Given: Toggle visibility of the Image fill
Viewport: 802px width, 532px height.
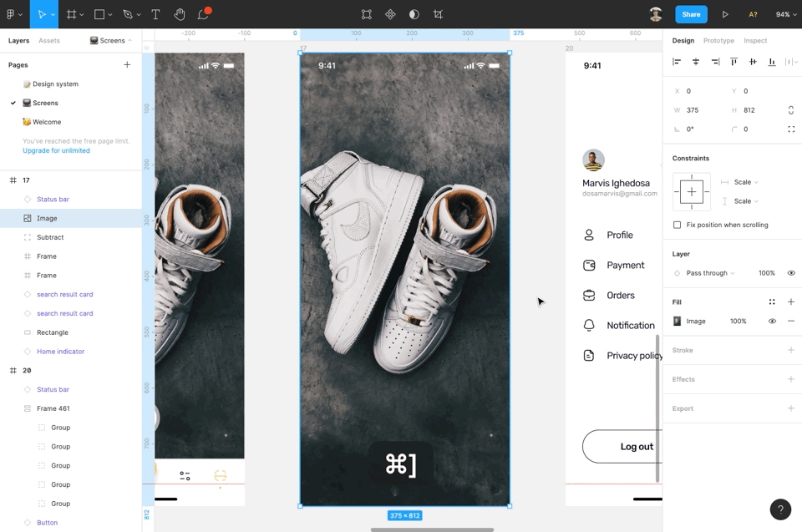Looking at the screenshot, I should click(x=772, y=321).
